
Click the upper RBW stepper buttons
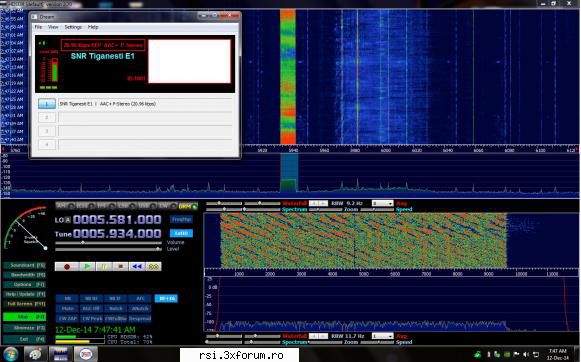point(318,203)
